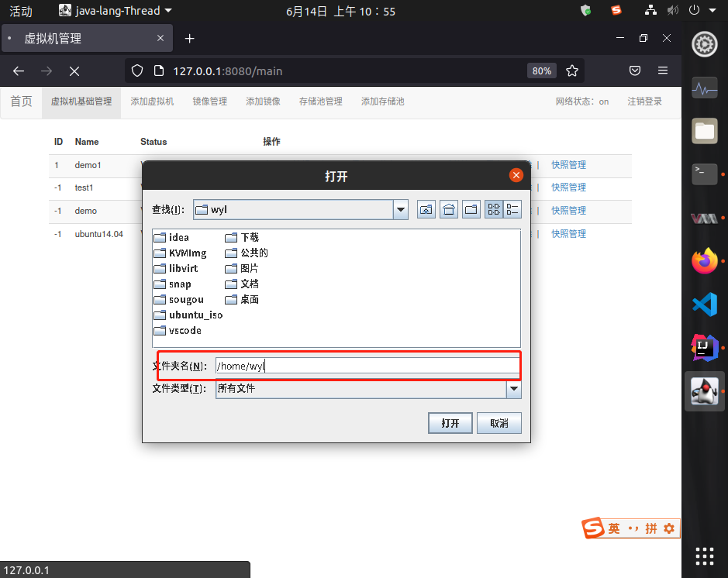728x578 pixels.
Task: Open Visual Studio Code from the dock
Action: tap(704, 304)
